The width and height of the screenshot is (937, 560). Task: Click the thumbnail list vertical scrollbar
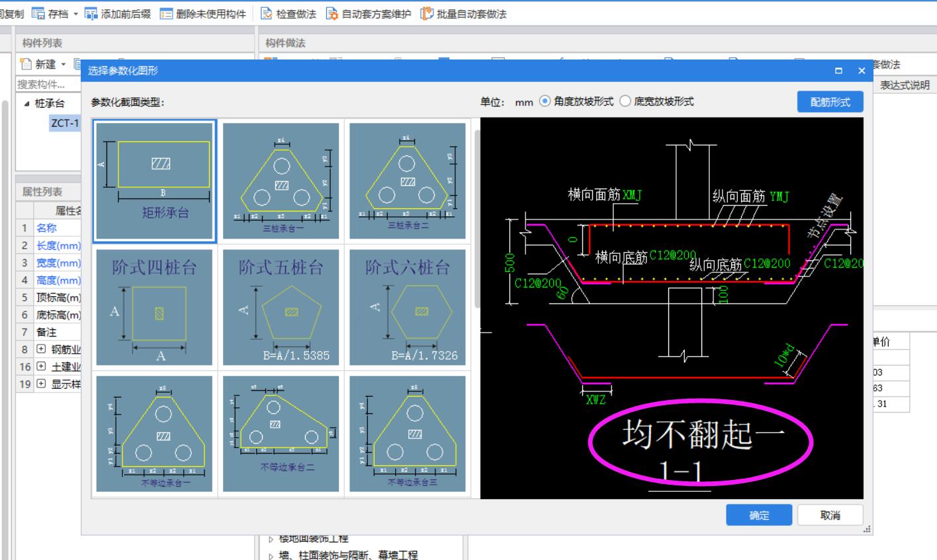(x=476, y=218)
